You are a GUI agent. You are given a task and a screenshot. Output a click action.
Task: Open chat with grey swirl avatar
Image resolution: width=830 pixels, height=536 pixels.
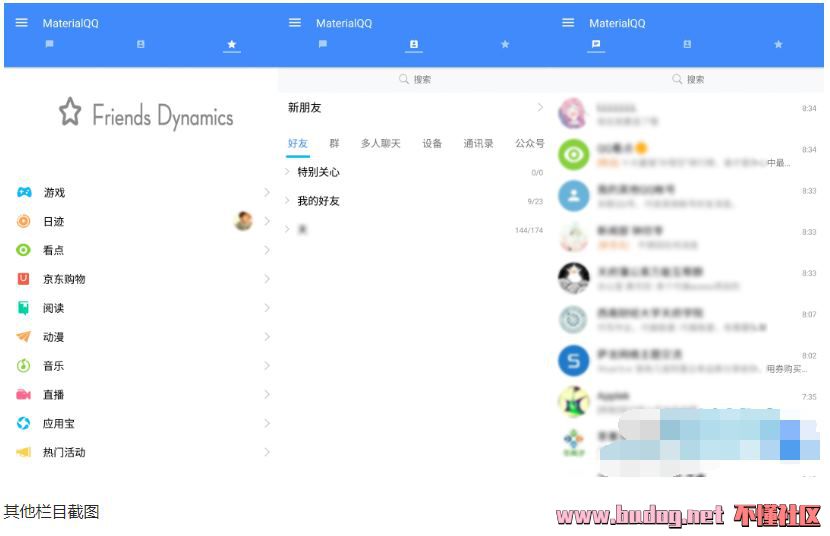click(x=688, y=320)
